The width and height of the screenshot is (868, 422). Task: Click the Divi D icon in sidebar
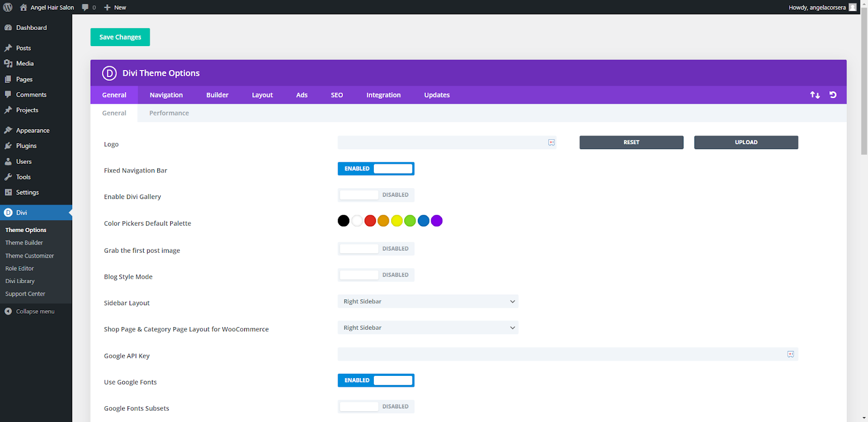[x=8, y=213]
